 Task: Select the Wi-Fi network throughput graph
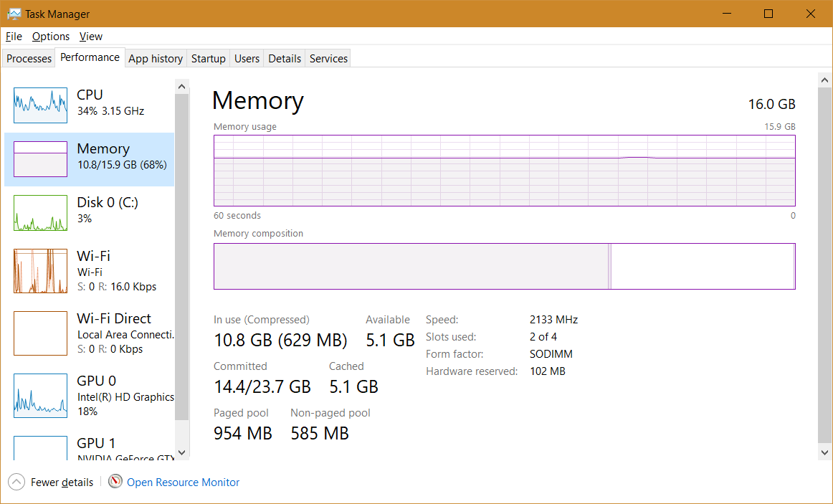[40, 271]
